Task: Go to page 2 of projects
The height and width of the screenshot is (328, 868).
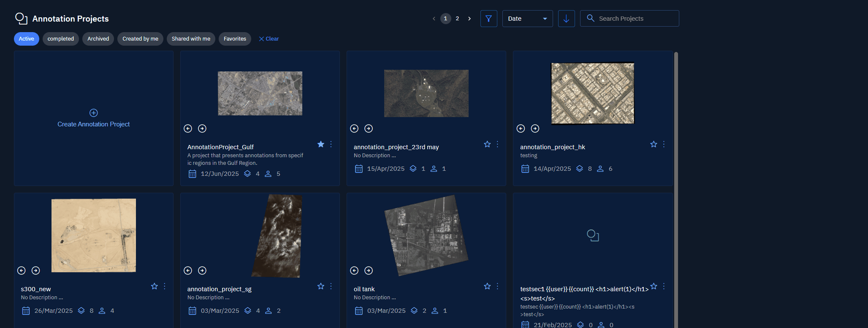Action: point(457,19)
